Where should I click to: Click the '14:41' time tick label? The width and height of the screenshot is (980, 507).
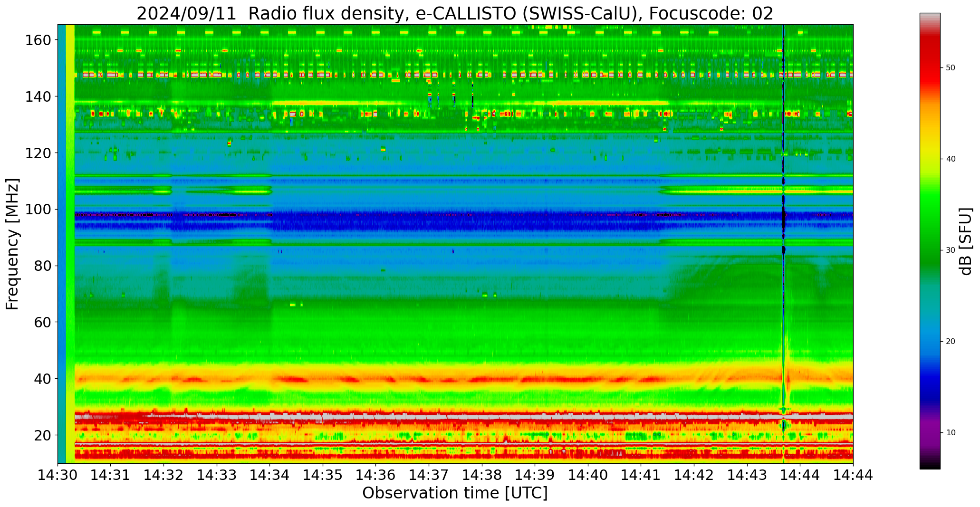pyautogui.click(x=641, y=475)
